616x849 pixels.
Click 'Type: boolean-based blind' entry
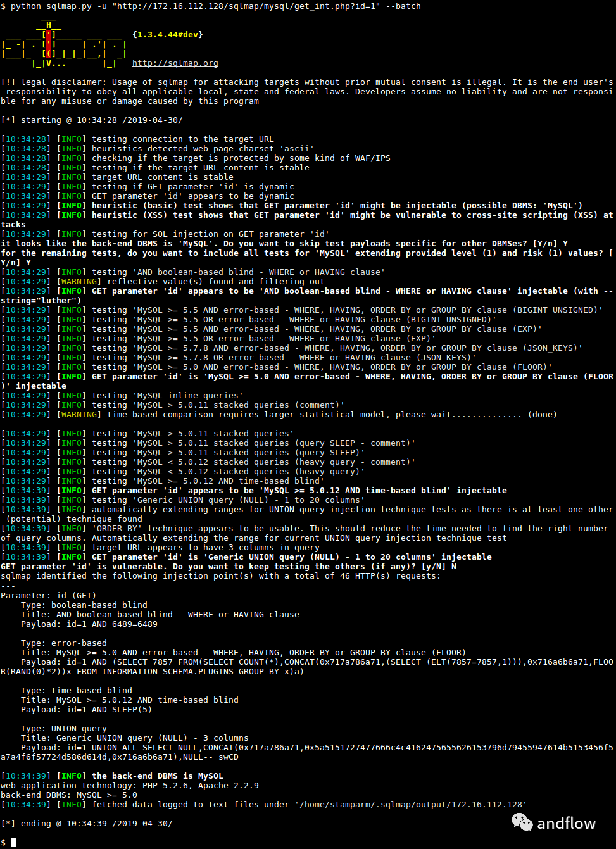(84, 605)
